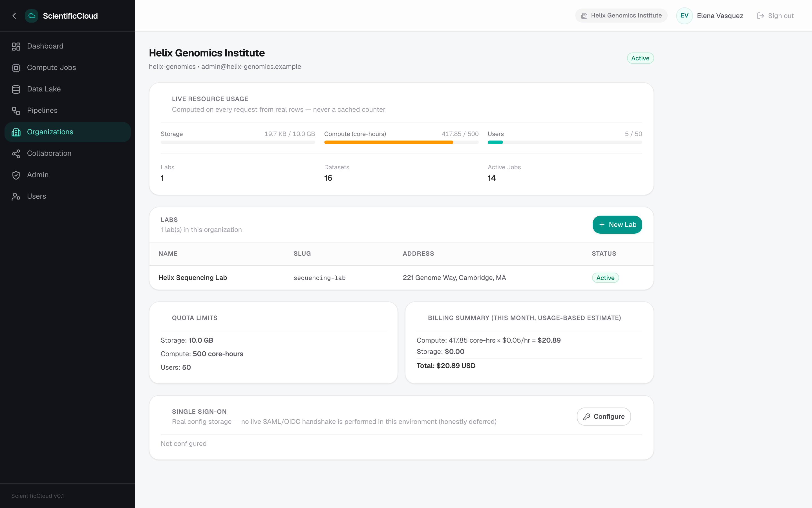Viewport: 812px width, 508px height.
Task: Go to Users in sidebar
Action: [x=67, y=196]
